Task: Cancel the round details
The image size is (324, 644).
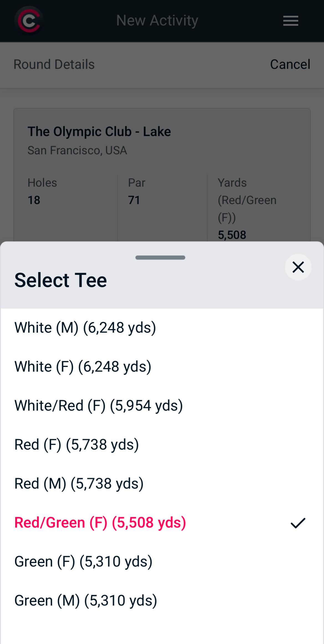Action: tap(290, 64)
